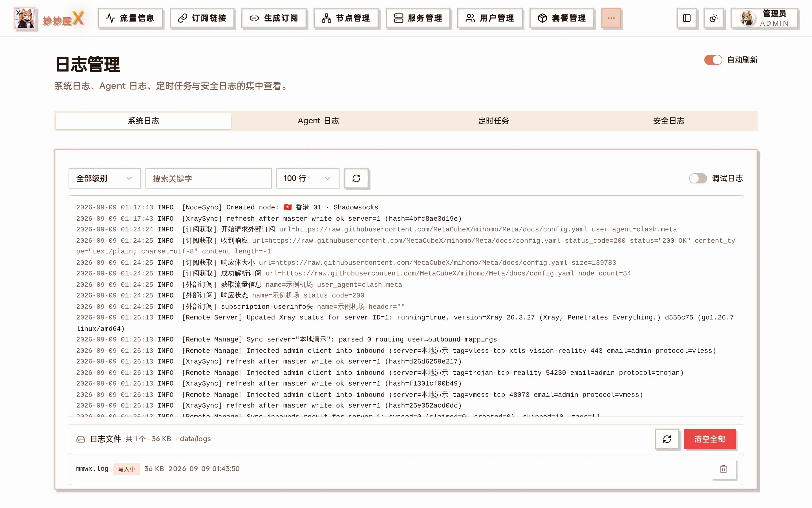Switch to the Agent 日志 tab
This screenshot has width=812, height=508.
click(318, 121)
